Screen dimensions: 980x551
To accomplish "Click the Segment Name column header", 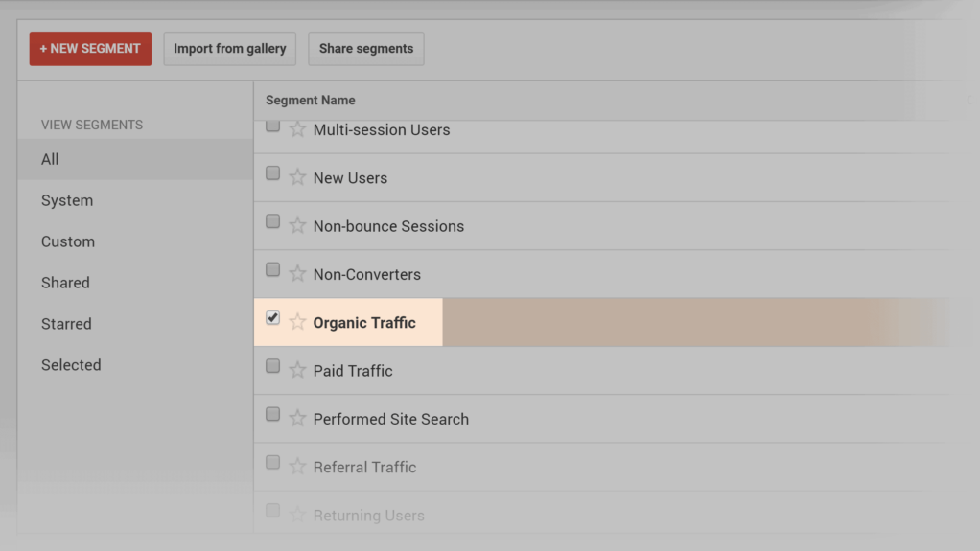I will pos(311,100).
